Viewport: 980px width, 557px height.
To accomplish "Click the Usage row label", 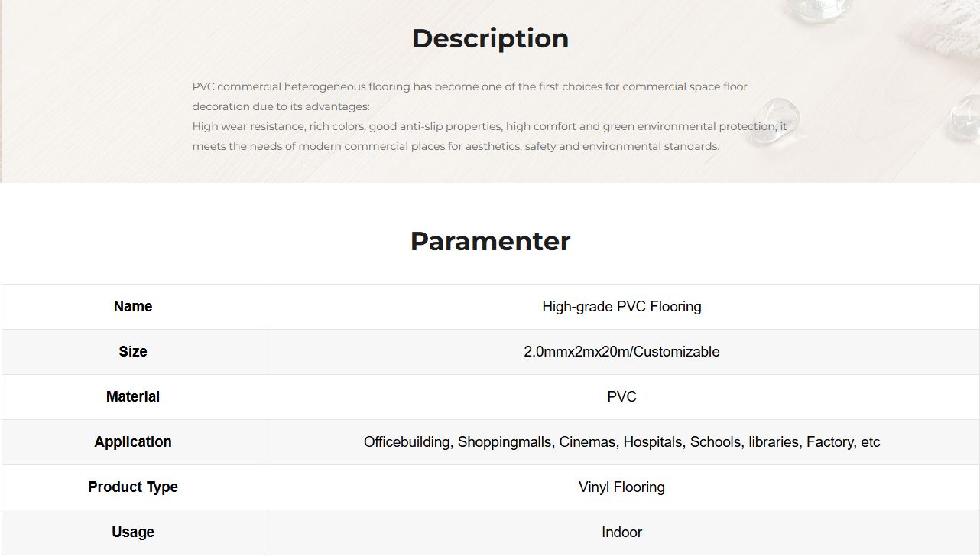I will coord(133,533).
